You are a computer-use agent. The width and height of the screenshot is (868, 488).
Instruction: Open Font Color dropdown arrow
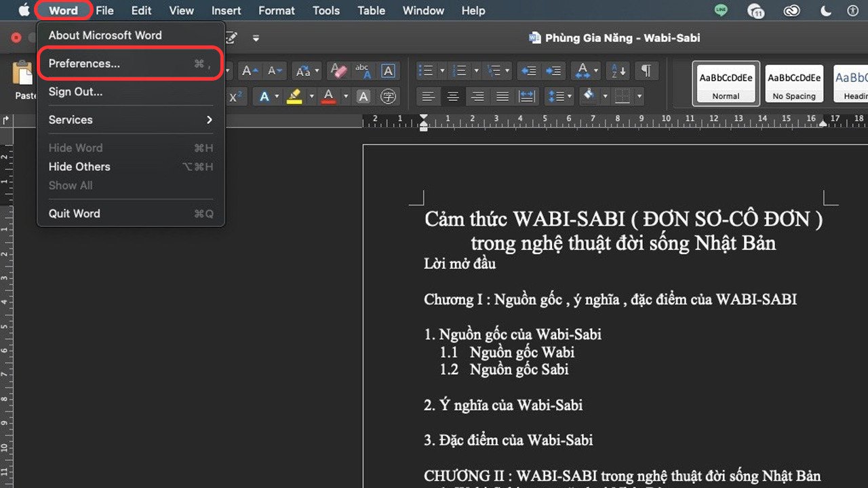(x=345, y=97)
